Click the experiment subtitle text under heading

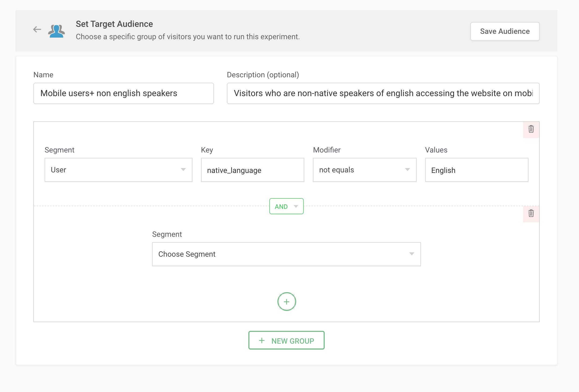click(188, 37)
